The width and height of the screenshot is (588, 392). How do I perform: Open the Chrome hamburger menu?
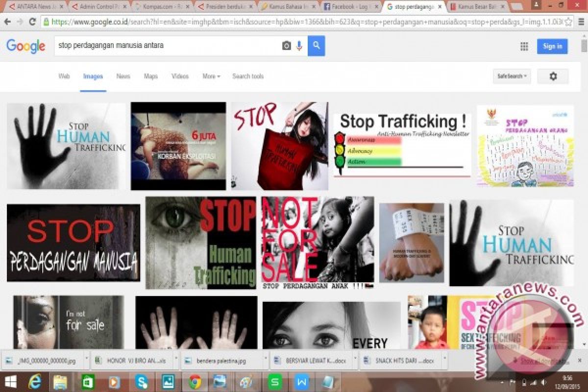pyautogui.click(x=582, y=22)
